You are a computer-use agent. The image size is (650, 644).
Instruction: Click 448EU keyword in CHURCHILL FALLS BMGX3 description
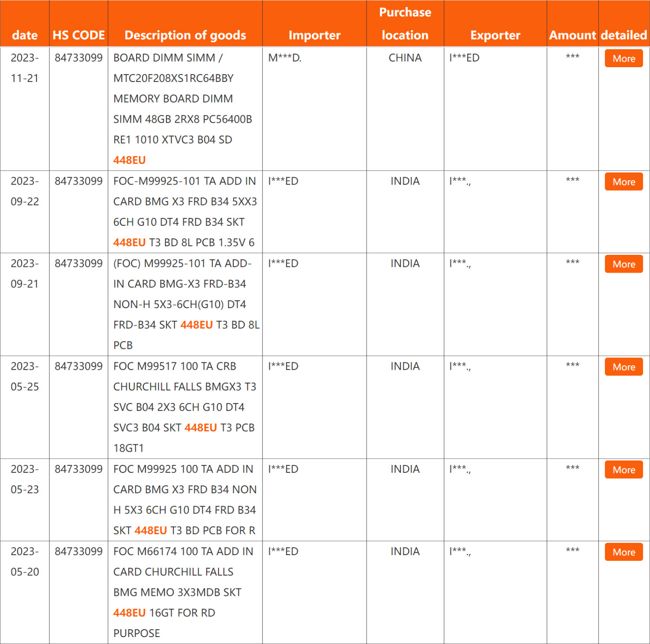(x=201, y=428)
